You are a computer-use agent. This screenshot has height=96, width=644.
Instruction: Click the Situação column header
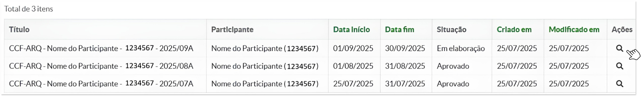pyautogui.click(x=451, y=30)
